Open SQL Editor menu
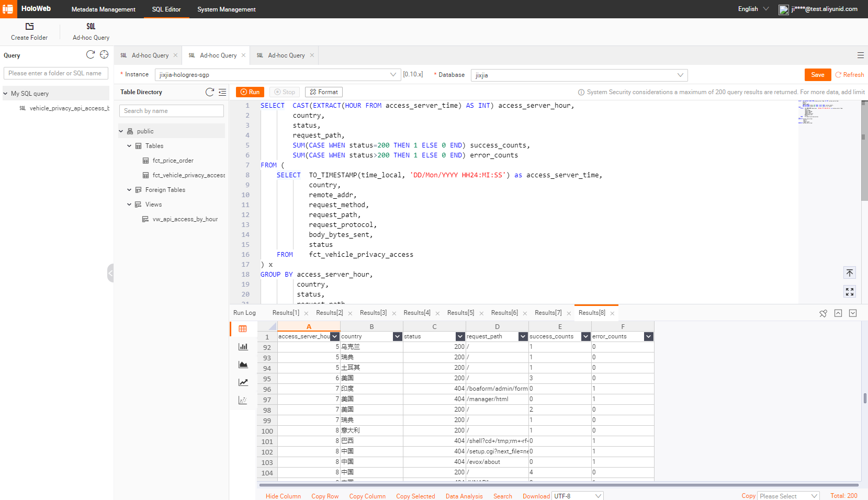The height and width of the screenshot is (500, 868). point(166,9)
